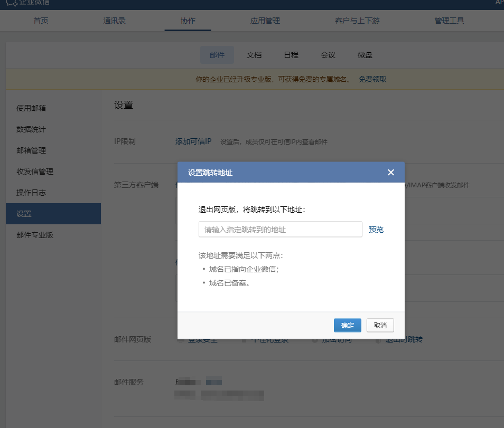Viewport: 504px width, 428px height.
Task: Click the 企业微信 logo
Action: [x=29, y=3]
